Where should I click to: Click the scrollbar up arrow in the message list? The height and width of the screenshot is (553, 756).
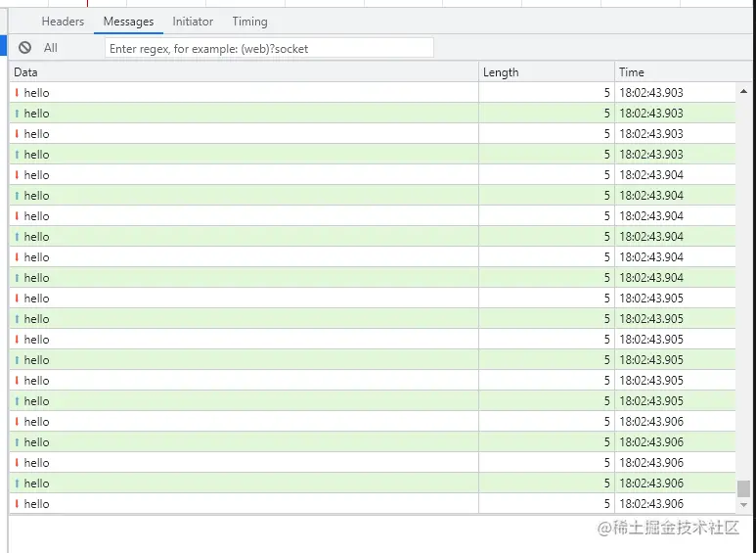743,91
